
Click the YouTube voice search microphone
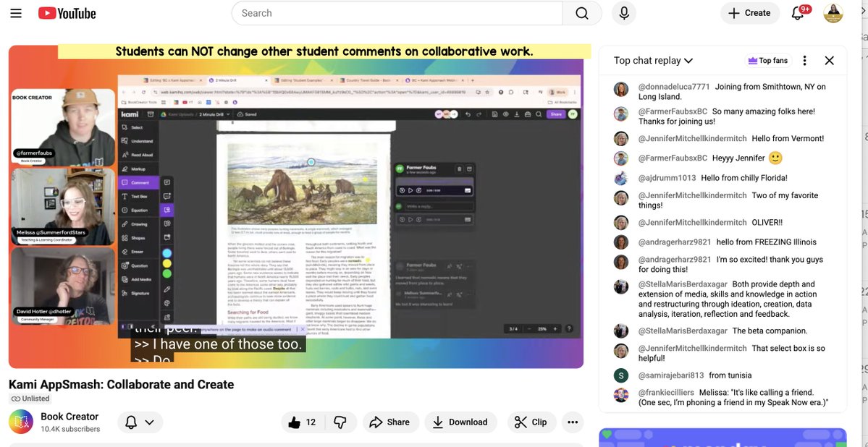[623, 12]
